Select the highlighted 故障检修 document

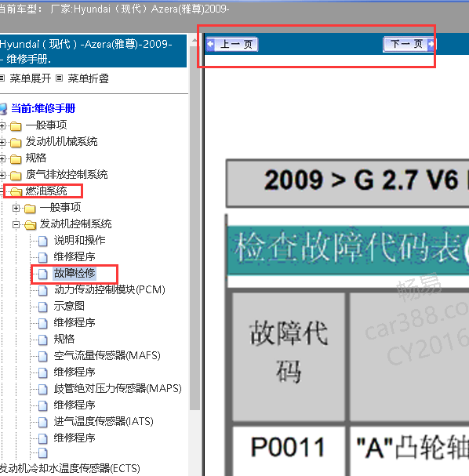(x=75, y=273)
